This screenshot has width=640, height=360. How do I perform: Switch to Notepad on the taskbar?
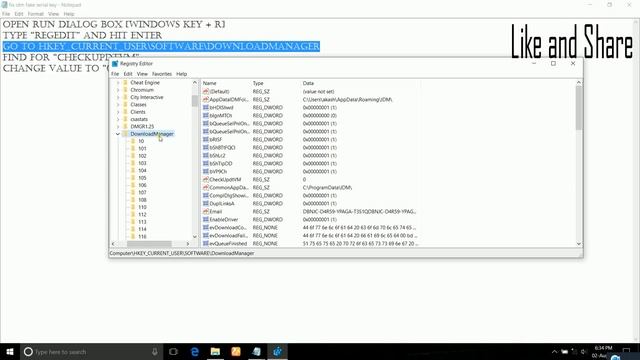coord(256,351)
